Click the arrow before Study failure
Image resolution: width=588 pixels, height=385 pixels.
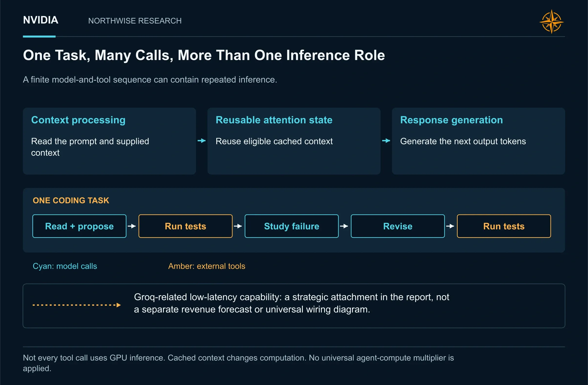238,226
